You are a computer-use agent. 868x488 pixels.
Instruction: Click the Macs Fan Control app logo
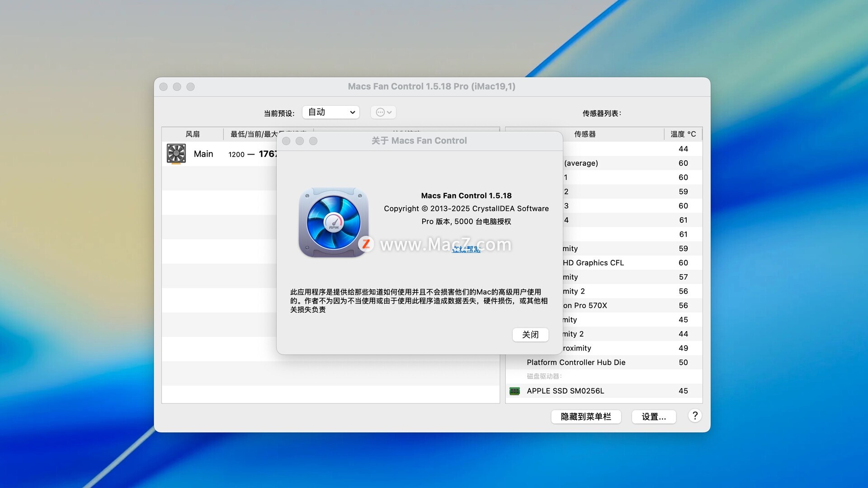pos(333,222)
